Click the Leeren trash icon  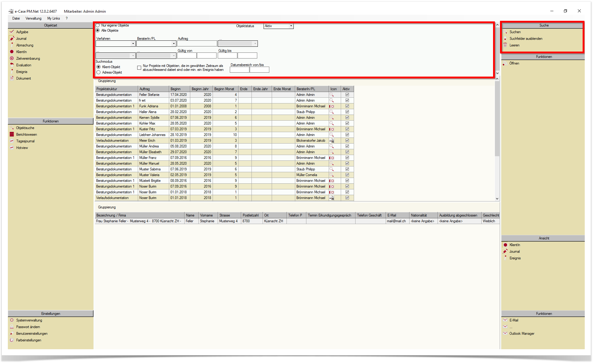[x=505, y=45]
